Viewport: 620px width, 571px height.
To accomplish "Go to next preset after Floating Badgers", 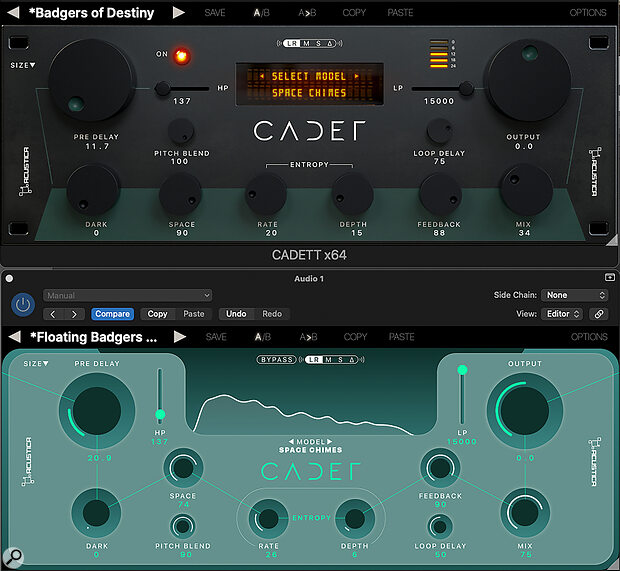I will click(x=180, y=337).
